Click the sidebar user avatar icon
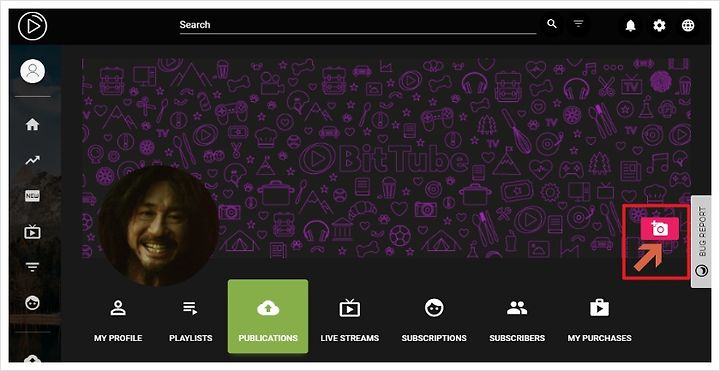The image size is (720, 371). coord(33,71)
